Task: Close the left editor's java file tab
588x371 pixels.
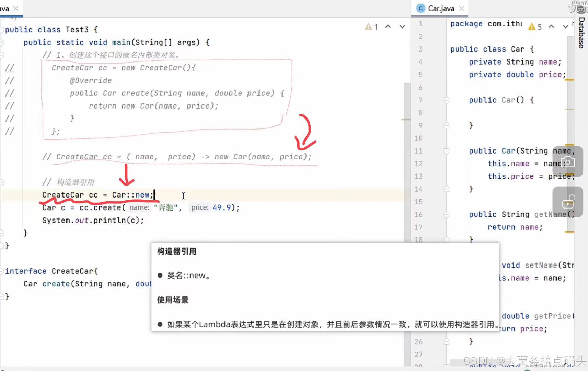Action: (x=16, y=9)
